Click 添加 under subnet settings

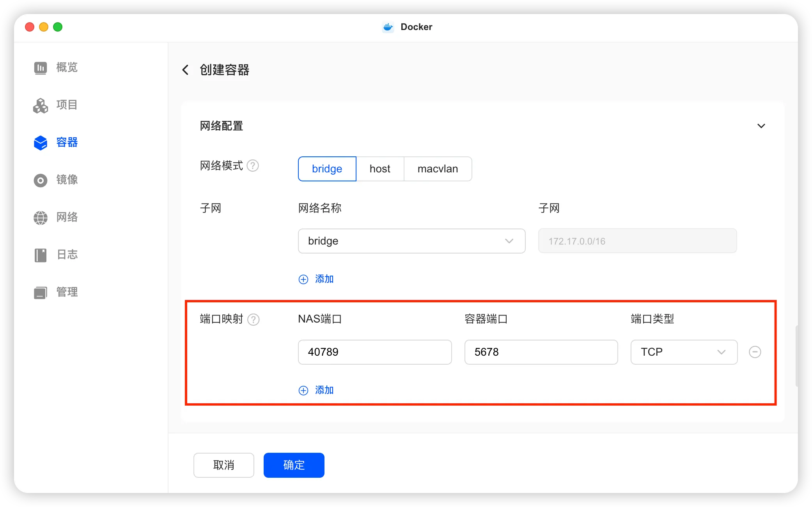316,279
